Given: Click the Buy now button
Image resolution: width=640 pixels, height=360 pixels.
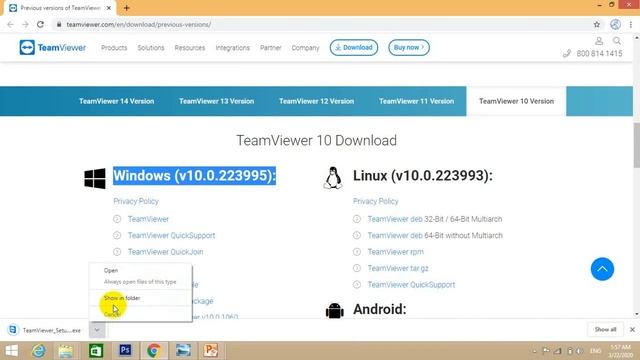Looking at the screenshot, I should pyautogui.click(x=409, y=47).
